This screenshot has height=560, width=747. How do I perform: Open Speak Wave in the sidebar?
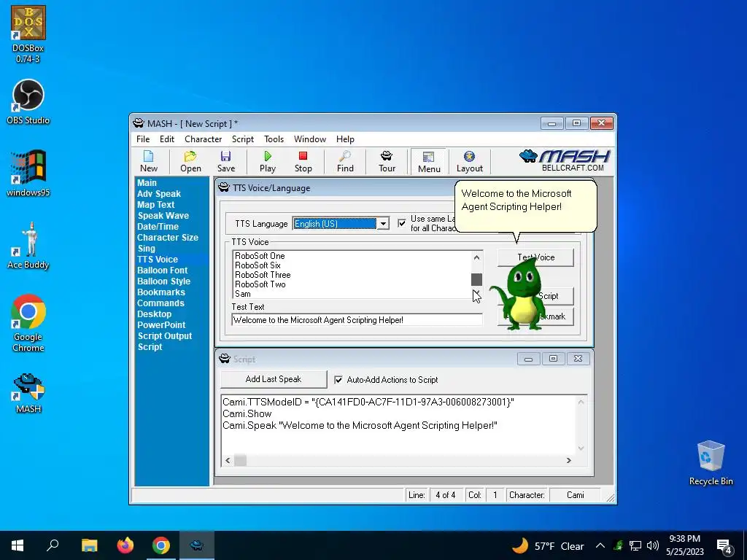pyautogui.click(x=163, y=216)
